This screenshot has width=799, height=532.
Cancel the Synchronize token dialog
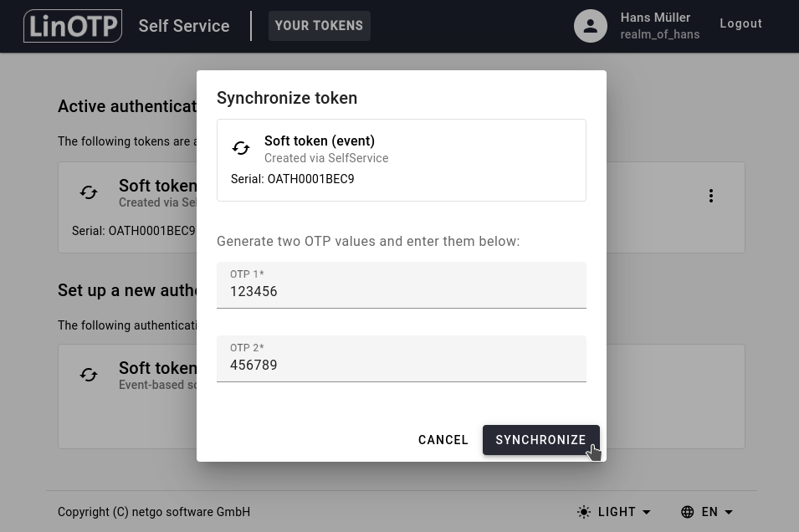pyautogui.click(x=443, y=440)
